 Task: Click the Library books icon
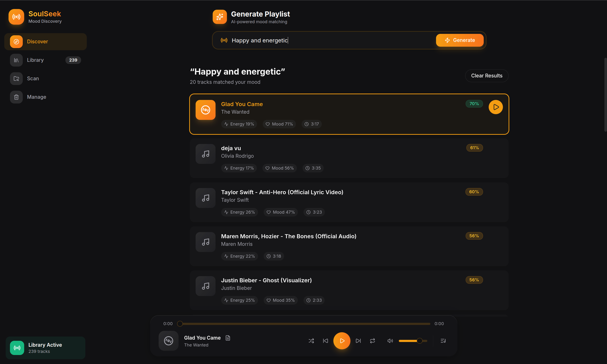click(x=16, y=60)
